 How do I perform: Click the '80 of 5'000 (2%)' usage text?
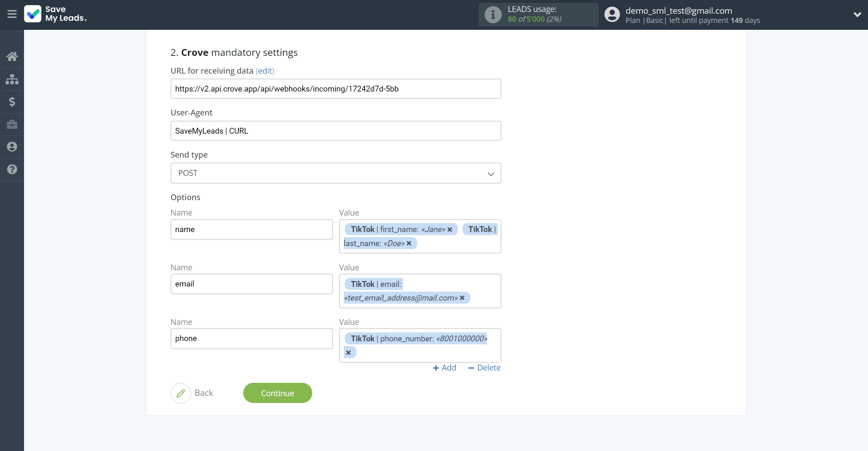[535, 19]
